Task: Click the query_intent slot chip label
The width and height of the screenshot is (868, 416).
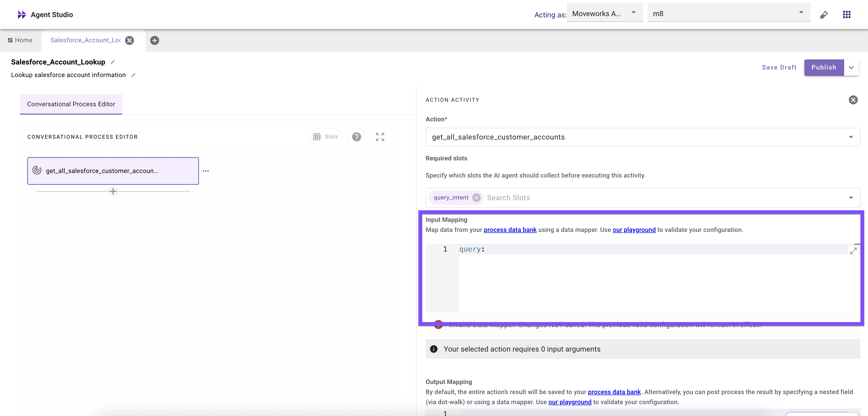Action: pos(451,198)
